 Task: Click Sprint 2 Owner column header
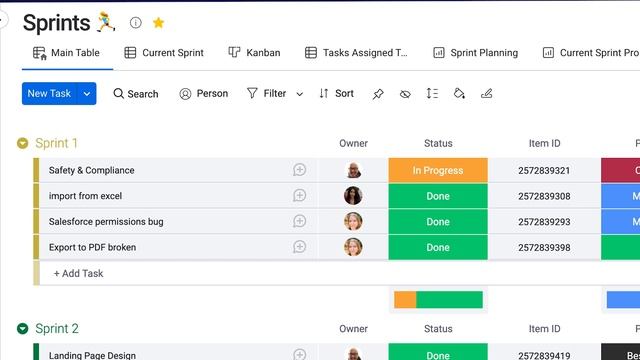pos(353,329)
